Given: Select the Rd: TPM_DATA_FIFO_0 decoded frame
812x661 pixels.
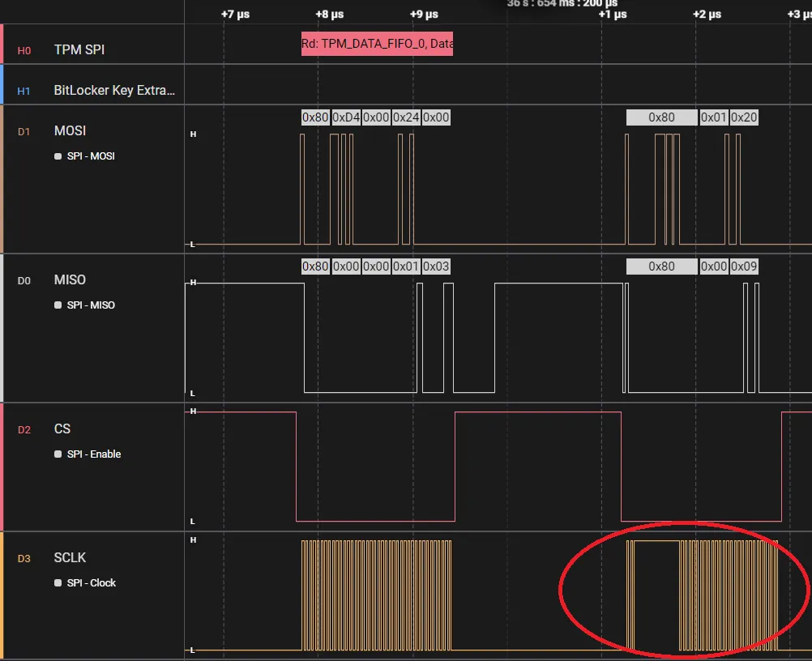Looking at the screenshot, I should (377, 45).
